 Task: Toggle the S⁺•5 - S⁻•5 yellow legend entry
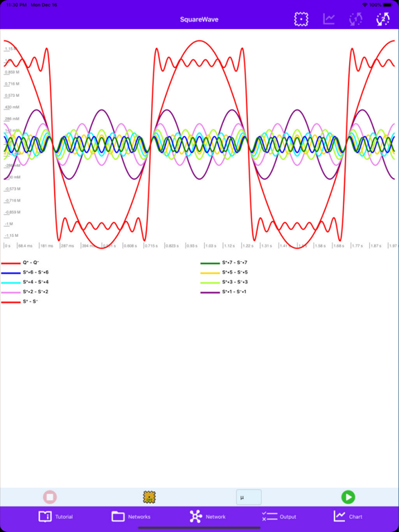click(x=224, y=272)
